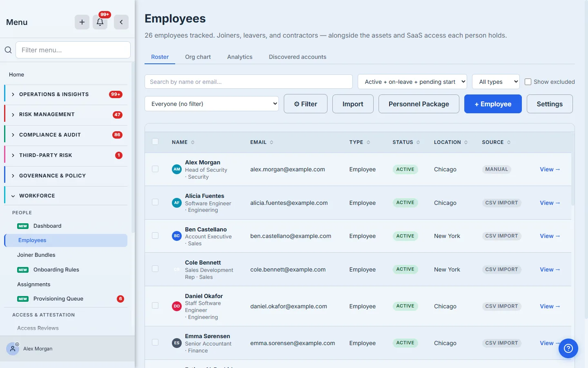This screenshot has width=588, height=368.
Task: Click the NEW badge next to Onboarding Rules
Action: [23, 270]
